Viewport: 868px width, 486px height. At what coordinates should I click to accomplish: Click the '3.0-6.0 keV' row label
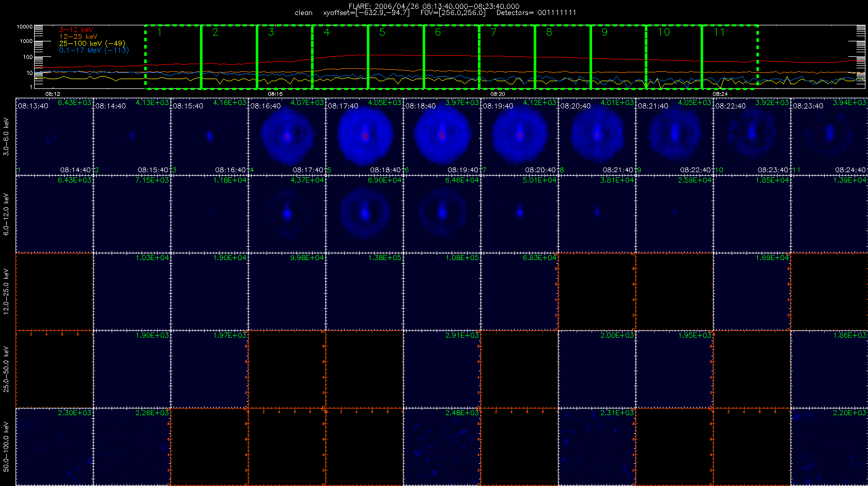6,136
